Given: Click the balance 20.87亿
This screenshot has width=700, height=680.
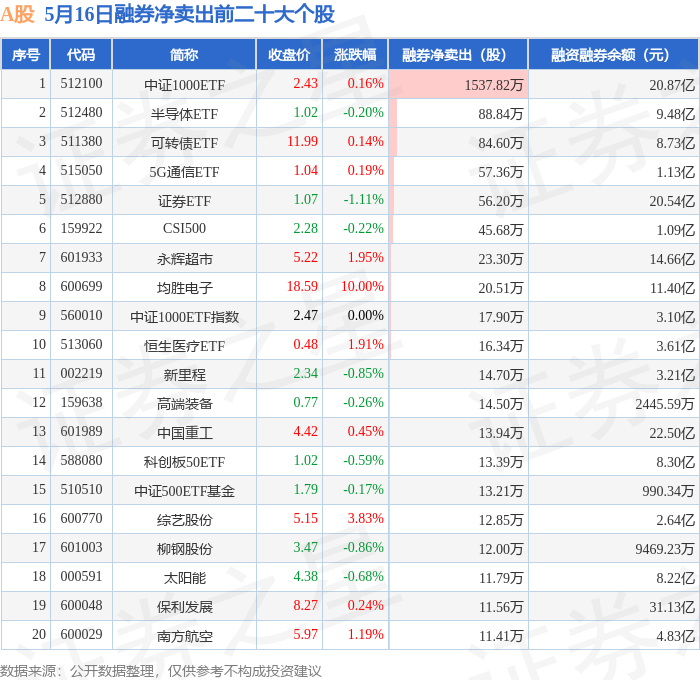Looking at the screenshot, I should (672, 85).
